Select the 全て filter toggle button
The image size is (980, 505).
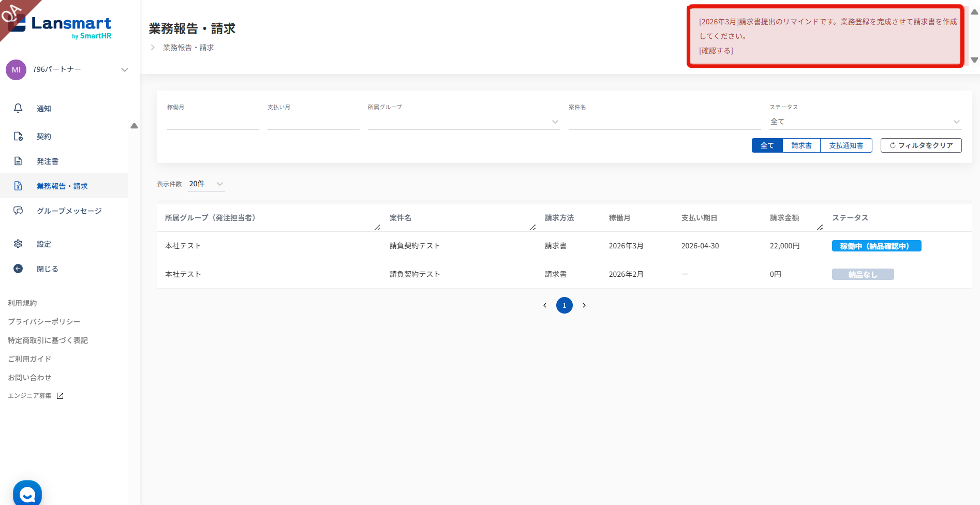point(767,145)
